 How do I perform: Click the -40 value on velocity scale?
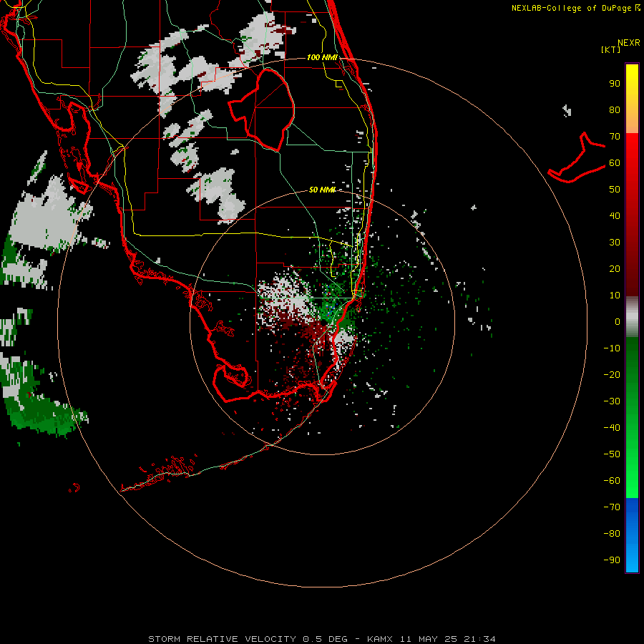point(612,428)
